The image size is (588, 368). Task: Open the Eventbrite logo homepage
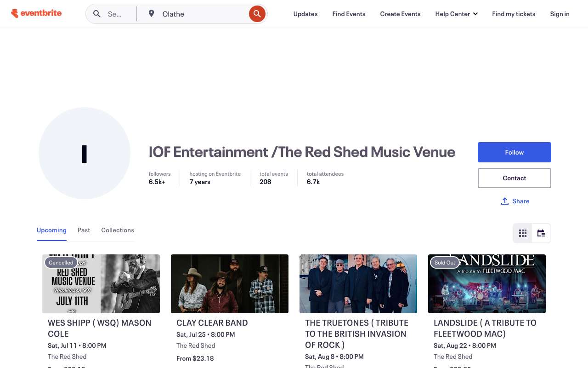(36, 13)
